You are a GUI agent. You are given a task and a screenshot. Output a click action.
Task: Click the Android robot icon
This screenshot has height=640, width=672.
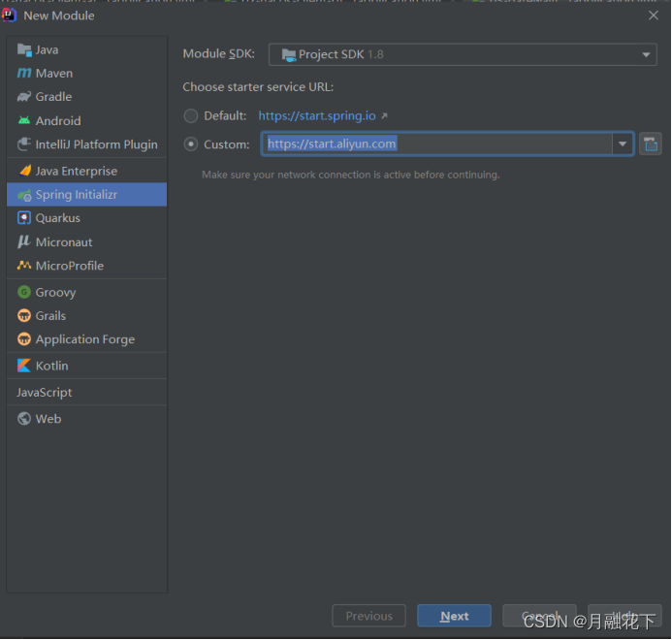click(24, 120)
